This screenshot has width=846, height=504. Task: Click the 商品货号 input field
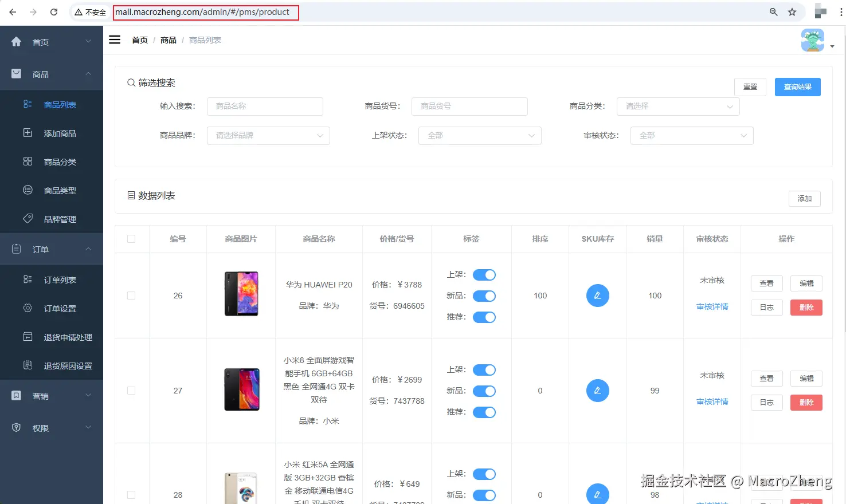pos(469,107)
